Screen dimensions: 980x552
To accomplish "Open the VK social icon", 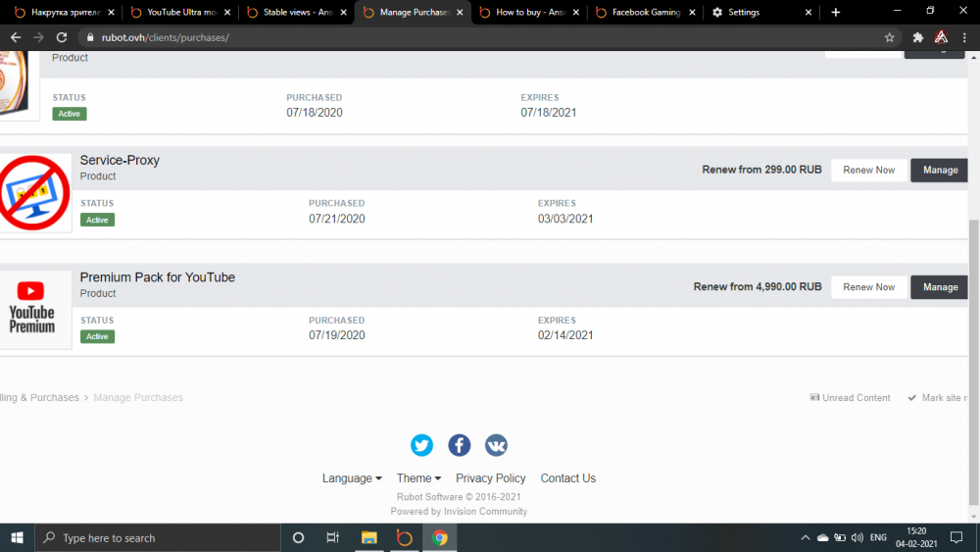I will (496, 445).
